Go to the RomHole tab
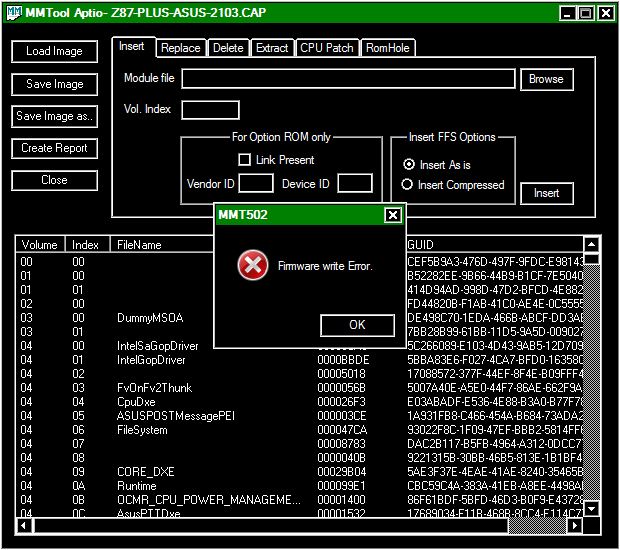 (388, 48)
